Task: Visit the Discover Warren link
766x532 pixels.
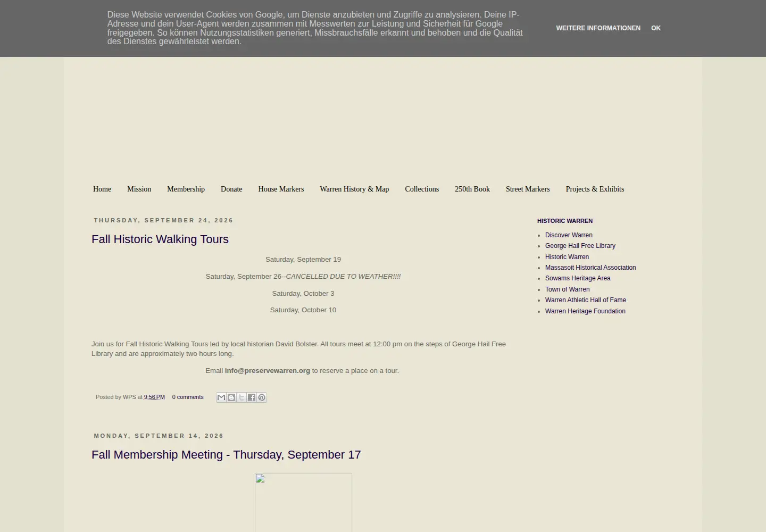Action: pos(569,235)
